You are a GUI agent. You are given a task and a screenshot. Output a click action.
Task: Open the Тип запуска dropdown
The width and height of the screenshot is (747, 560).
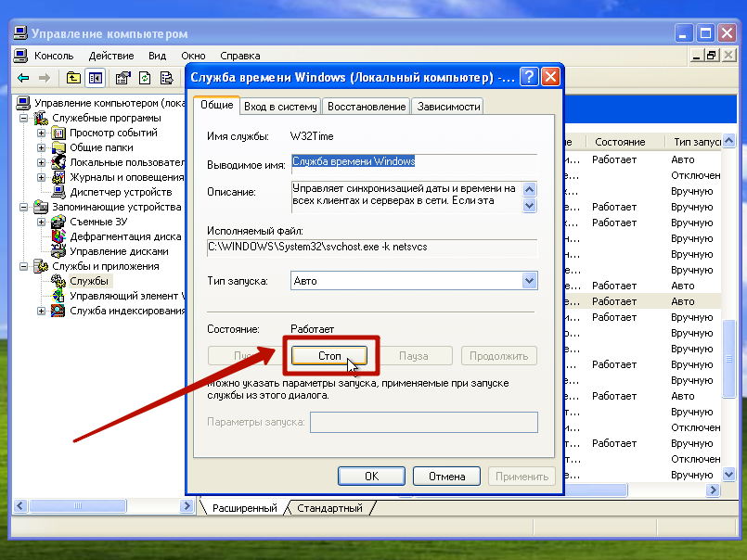point(530,280)
